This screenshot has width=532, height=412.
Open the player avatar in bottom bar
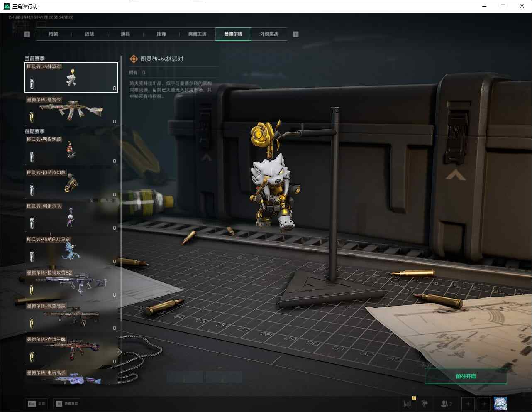click(500, 404)
